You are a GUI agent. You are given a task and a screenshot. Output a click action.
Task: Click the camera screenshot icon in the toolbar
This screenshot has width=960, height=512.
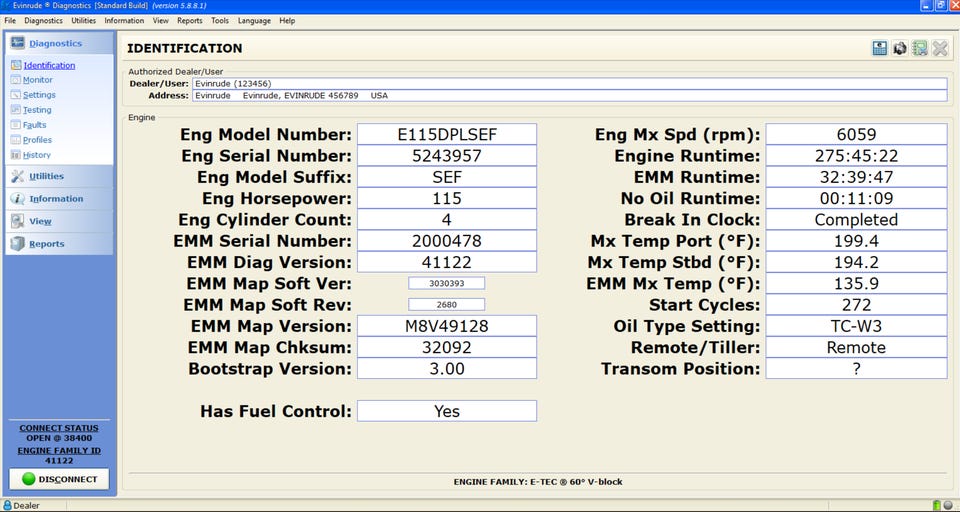[x=899, y=48]
